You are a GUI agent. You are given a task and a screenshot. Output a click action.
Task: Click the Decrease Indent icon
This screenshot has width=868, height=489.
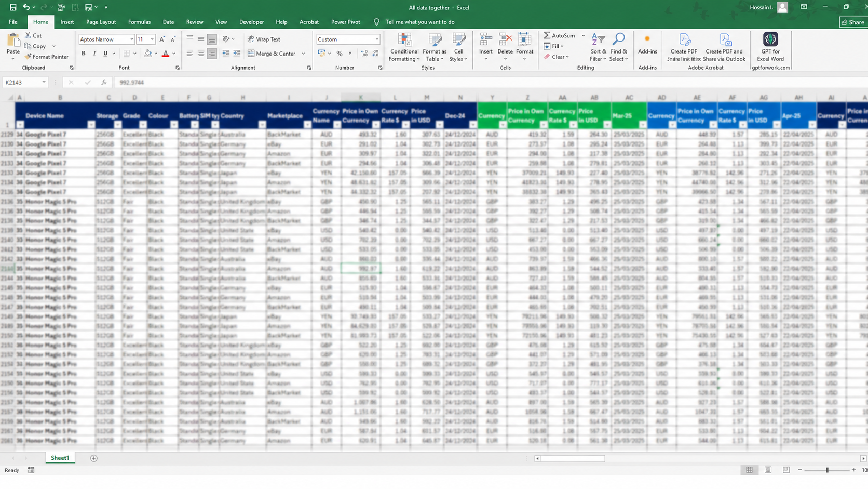226,54
